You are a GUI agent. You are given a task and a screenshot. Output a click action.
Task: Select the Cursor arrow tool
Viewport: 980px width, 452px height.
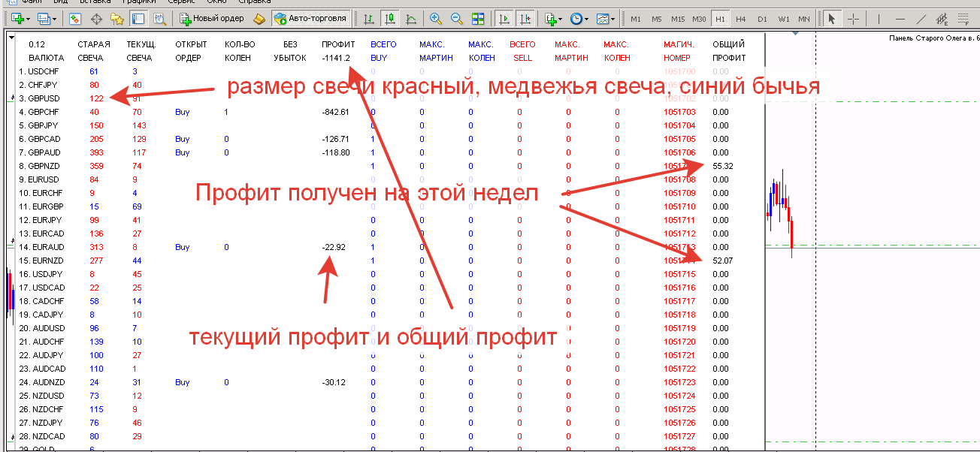tap(831, 18)
